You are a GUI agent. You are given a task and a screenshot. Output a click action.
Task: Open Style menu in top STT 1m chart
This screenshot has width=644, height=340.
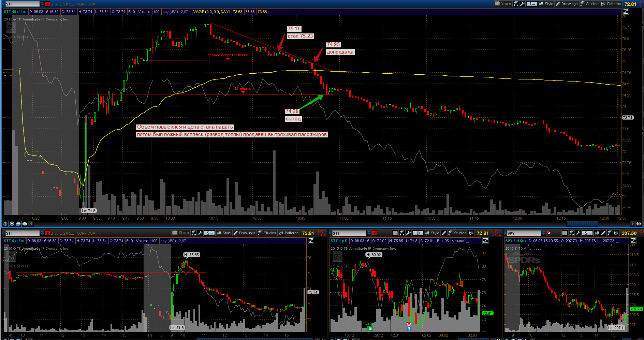click(546, 4)
